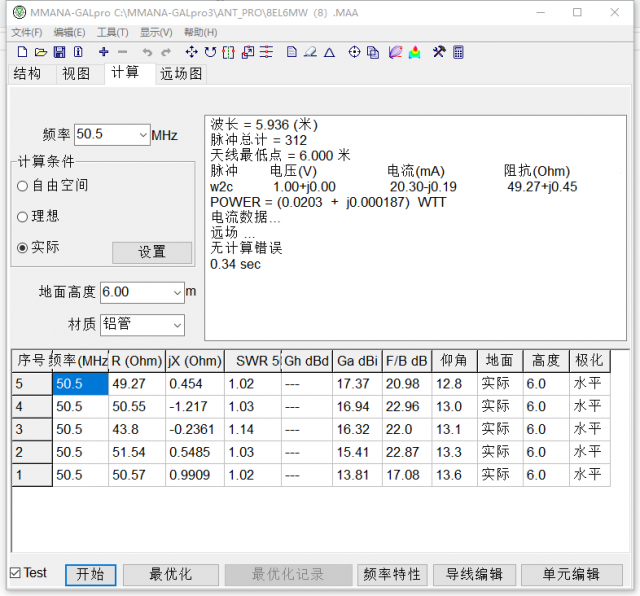The width and height of the screenshot is (640, 596).
Task: Click the 开始 button
Action: point(91,575)
